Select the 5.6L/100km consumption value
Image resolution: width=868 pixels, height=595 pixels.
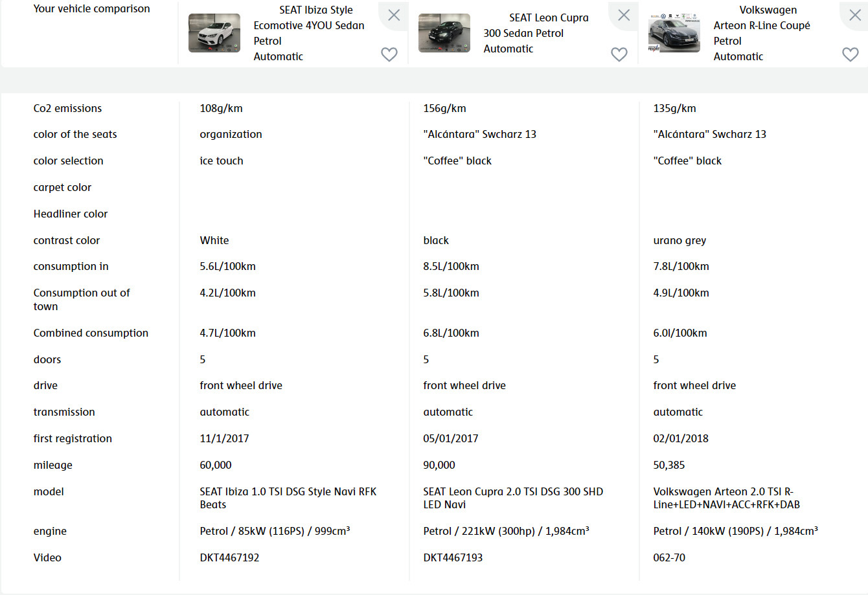coord(227,267)
